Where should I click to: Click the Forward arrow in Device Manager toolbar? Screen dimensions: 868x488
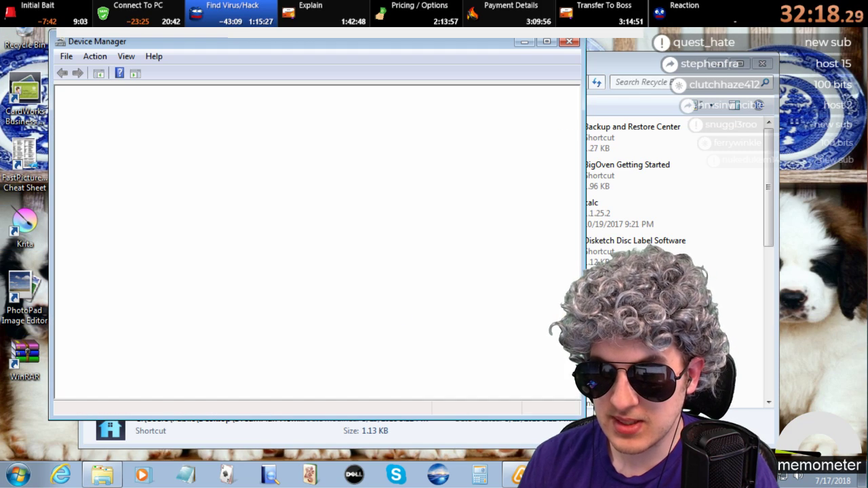(x=77, y=73)
